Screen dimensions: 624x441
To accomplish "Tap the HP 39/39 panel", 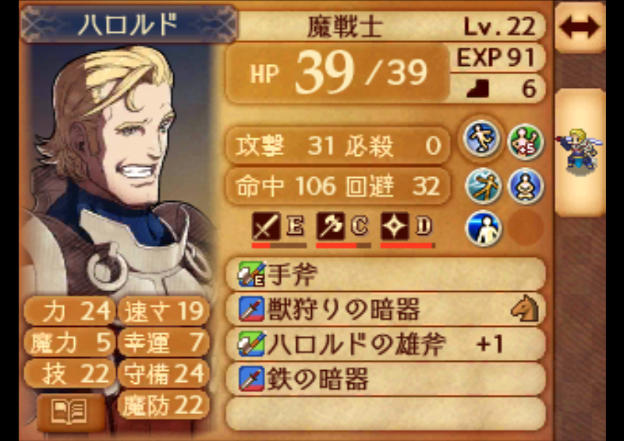I will (337, 74).
